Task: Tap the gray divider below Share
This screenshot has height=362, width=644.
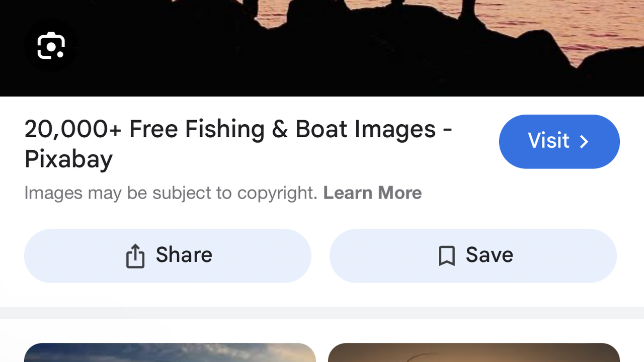Action: (322, 313)
